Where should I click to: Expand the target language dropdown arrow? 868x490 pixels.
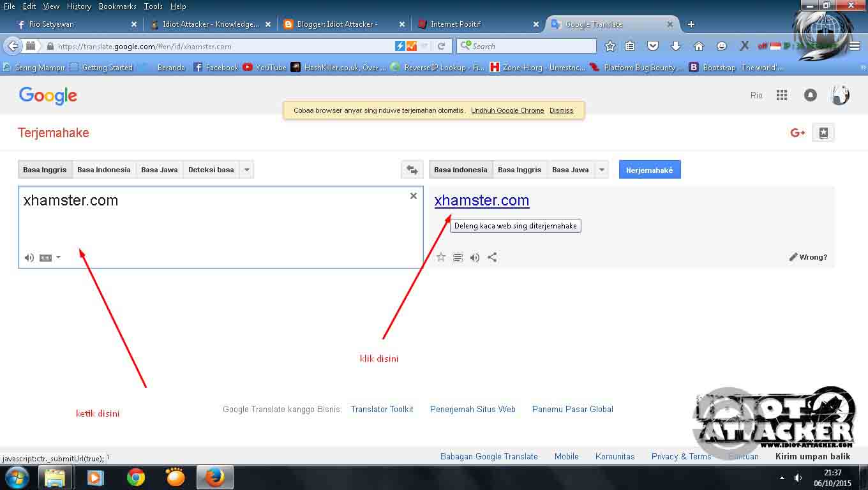click(601, 170)
